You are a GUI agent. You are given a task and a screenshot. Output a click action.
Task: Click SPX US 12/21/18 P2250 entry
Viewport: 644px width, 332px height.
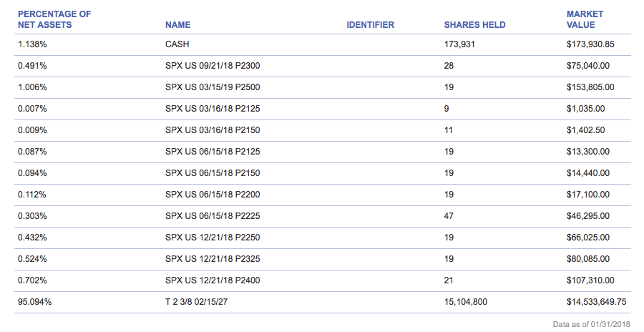pyautogui.click(x=213, y=237)
